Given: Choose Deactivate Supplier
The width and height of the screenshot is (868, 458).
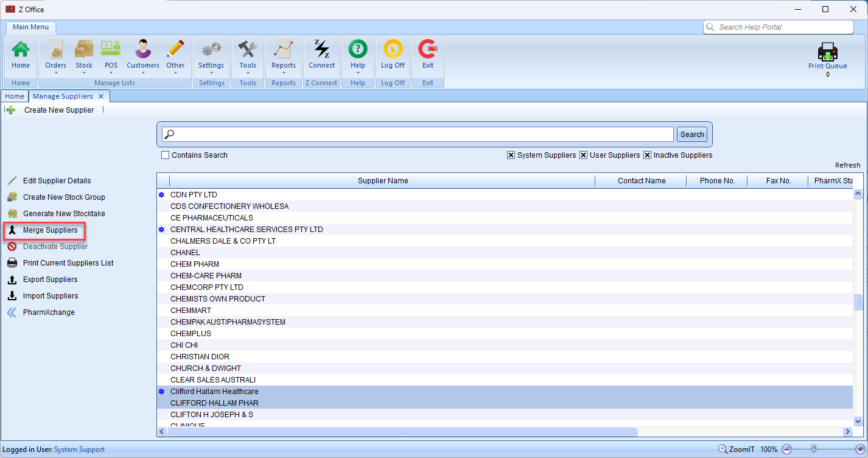Looking at the screenshot, I should coord(55,247).
